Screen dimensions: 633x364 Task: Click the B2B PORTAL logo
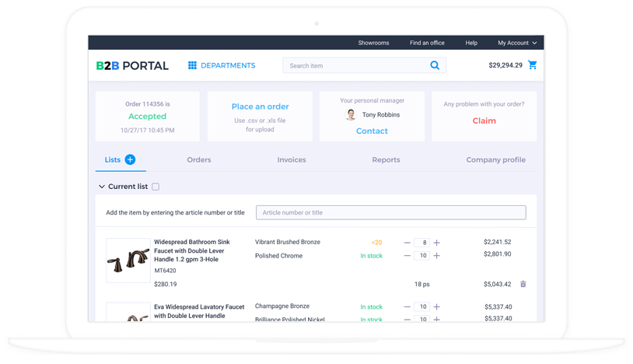point(132,65)
